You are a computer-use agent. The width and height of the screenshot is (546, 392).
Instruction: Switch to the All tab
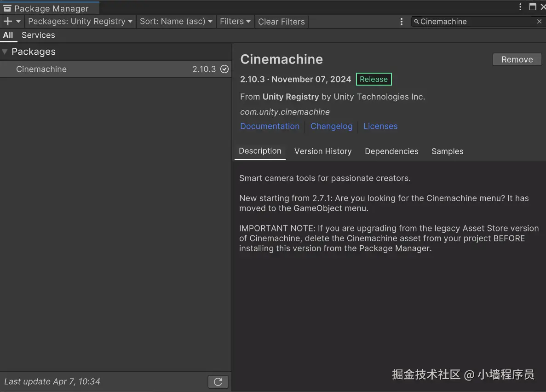pyautogui.click(x=8, y=35)
